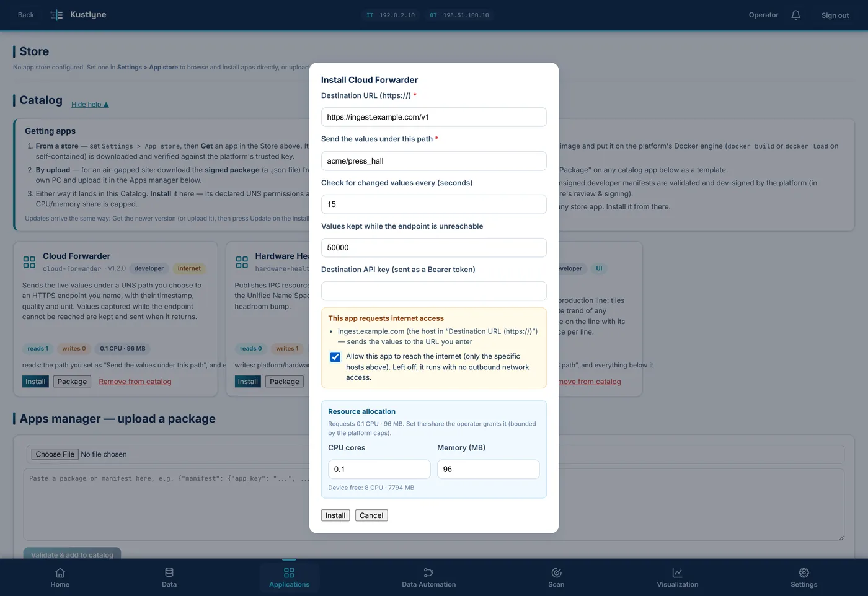Open Applications in the bottom navigation
The width and height of the screenshot is (868, 596).
click(x=289, y=577)
